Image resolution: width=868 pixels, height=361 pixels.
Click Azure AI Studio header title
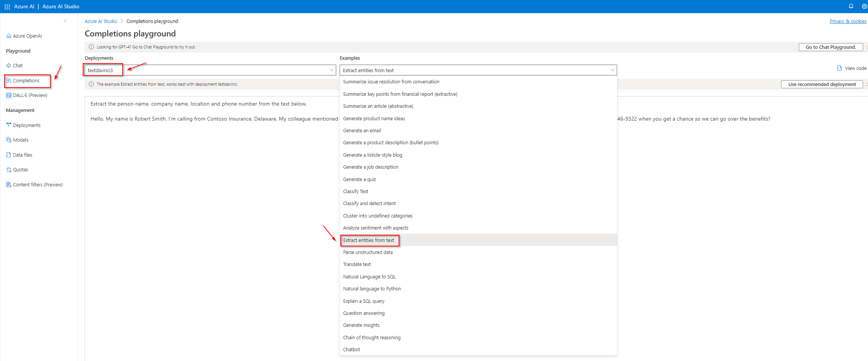click(61, 6)
